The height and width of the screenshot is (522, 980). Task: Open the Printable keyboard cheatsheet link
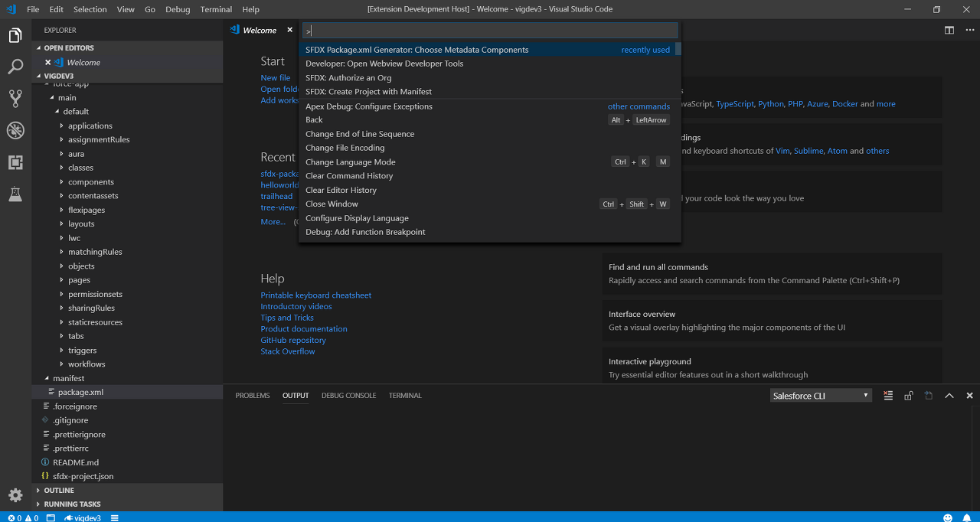tap(315, 295)
